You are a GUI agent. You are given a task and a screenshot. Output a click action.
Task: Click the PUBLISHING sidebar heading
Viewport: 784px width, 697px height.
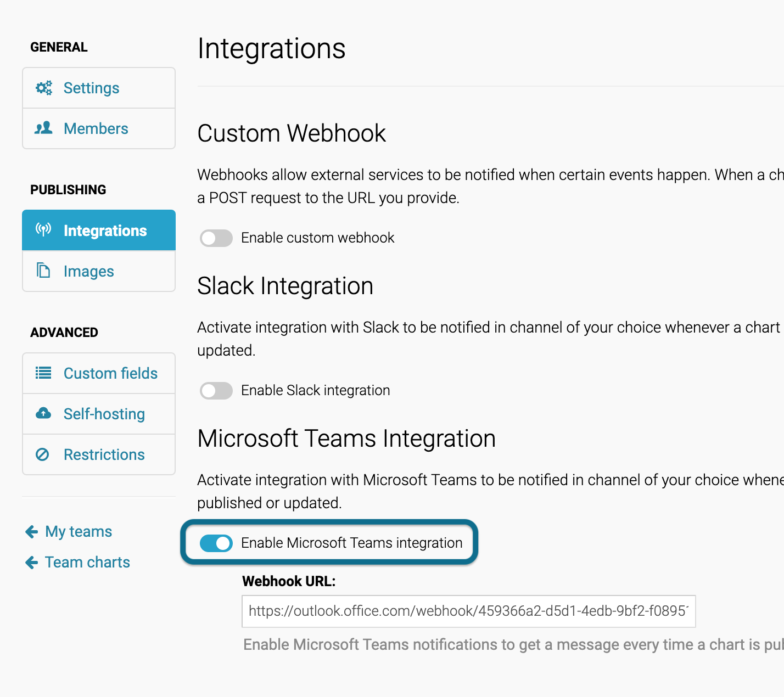(68, 190)
